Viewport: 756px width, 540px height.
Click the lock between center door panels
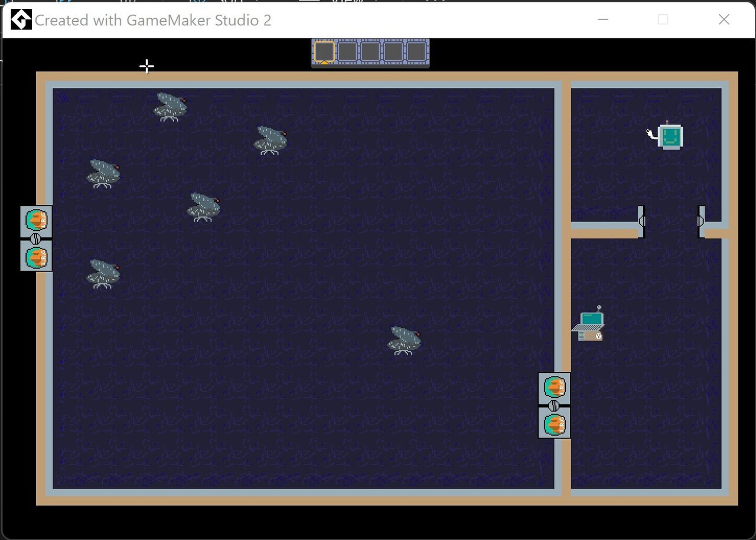[554, 405]
